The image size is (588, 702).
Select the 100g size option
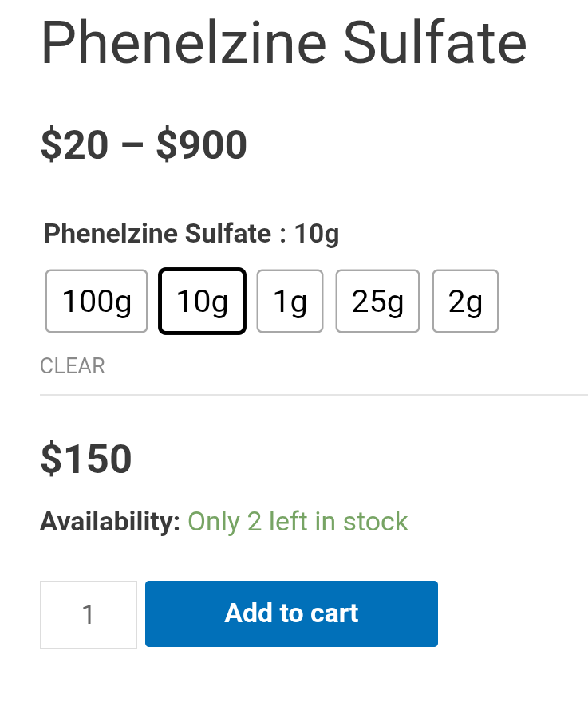point(97,302)
